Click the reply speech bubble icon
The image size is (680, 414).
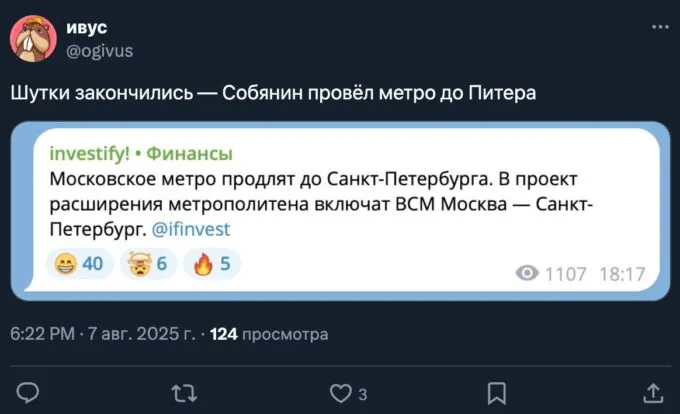click(28, 391)
